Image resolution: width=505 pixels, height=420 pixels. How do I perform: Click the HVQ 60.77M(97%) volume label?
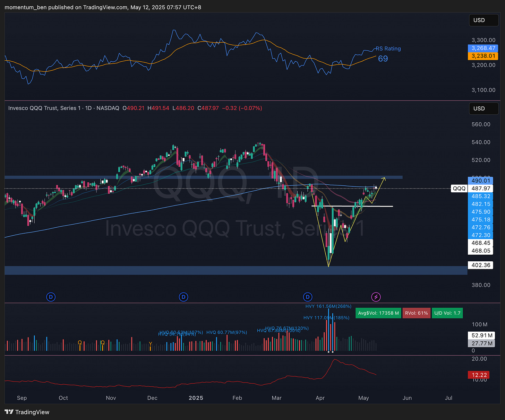pos(227,332)
